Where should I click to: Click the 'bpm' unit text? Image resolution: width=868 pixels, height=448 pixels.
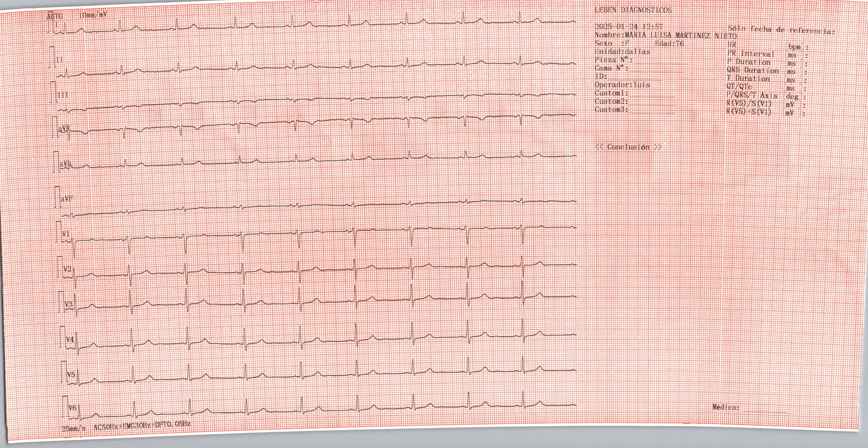point(795,47)
